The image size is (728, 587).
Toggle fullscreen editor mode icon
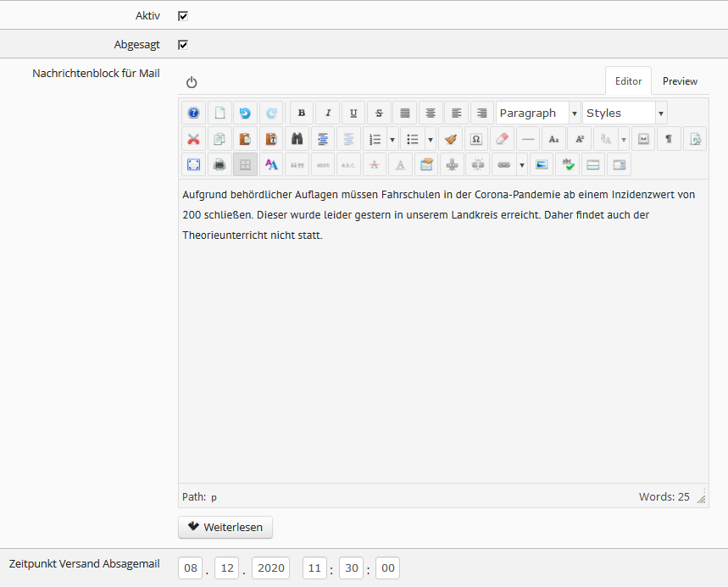(193, 164)
